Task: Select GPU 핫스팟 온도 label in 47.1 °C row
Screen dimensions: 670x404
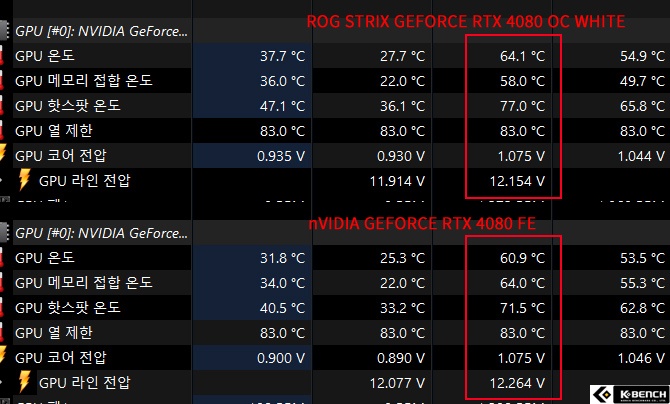Action: tap(68, 106)
